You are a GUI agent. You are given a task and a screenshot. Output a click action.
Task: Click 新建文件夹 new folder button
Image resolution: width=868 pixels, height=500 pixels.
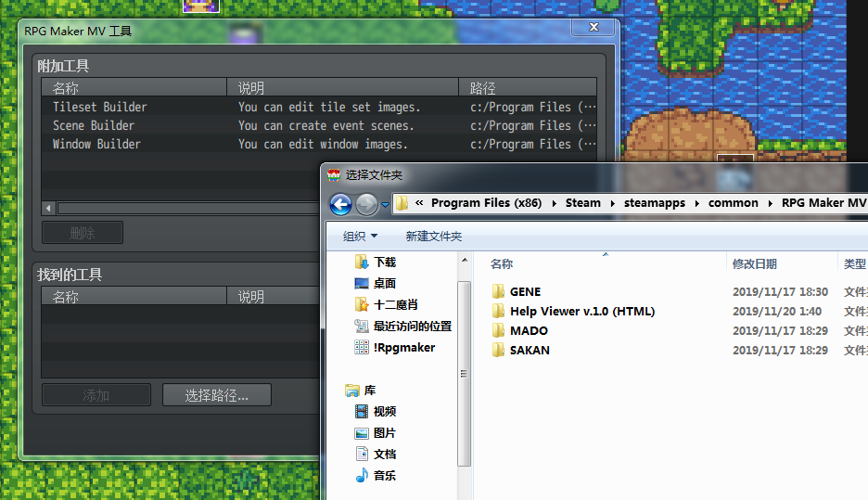click(x=433, y=237)
